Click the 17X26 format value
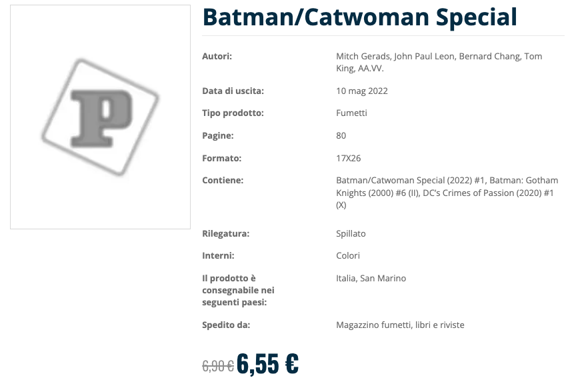Screen dimensions: 582x392 tap(348, 159)
